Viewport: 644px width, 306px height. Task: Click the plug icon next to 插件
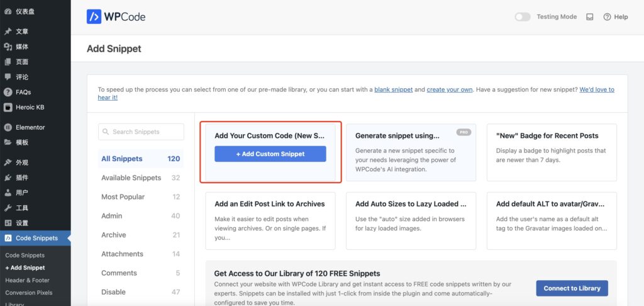(8, 178)
